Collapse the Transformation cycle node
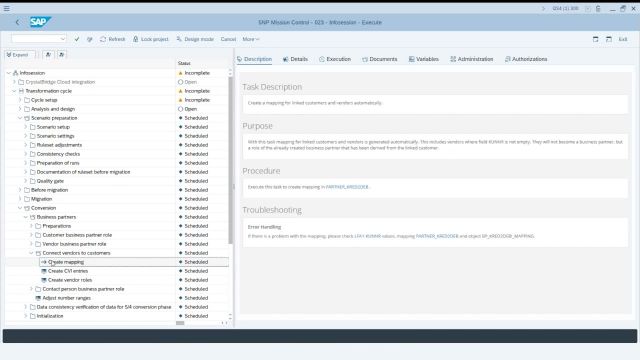 pyautogui.click(x=14, y=91)
